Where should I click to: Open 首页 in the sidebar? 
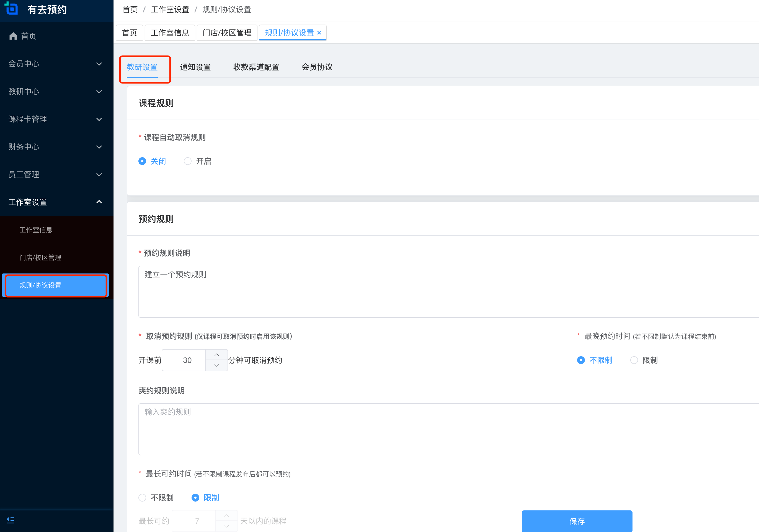point(56,36)
